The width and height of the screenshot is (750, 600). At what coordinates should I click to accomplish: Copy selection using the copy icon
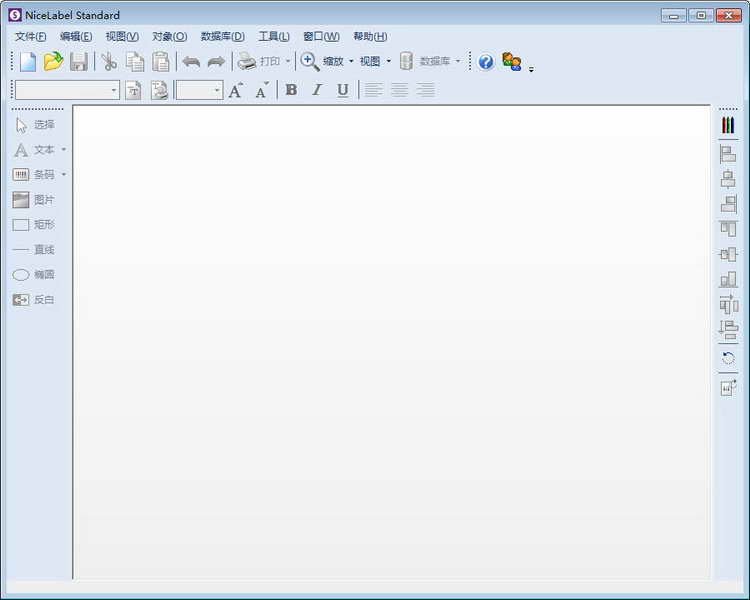135,62
